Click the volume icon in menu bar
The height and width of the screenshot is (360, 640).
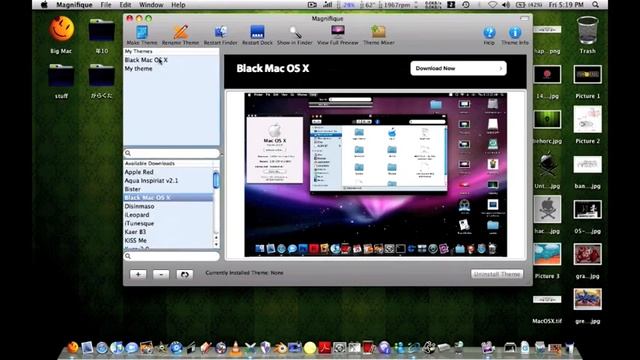506,5
